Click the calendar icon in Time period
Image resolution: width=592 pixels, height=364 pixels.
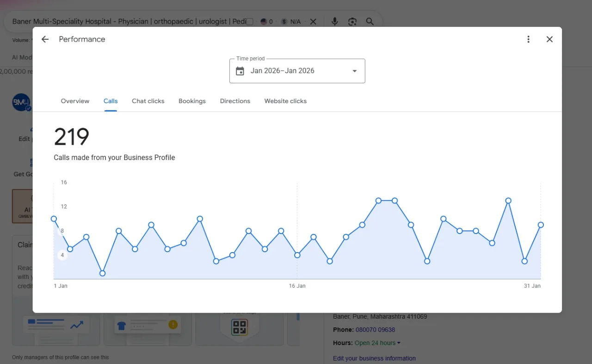pyautogui.click(x=240, y=71)
